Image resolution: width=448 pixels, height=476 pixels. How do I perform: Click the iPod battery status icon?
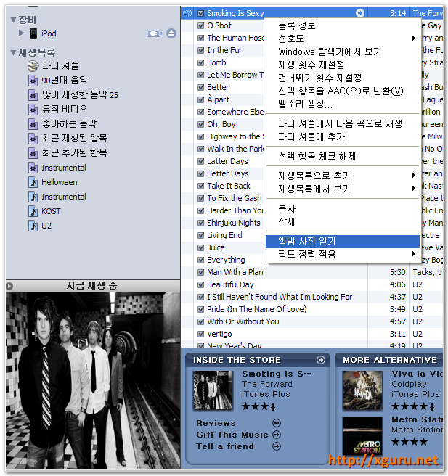tap(154, 33)
